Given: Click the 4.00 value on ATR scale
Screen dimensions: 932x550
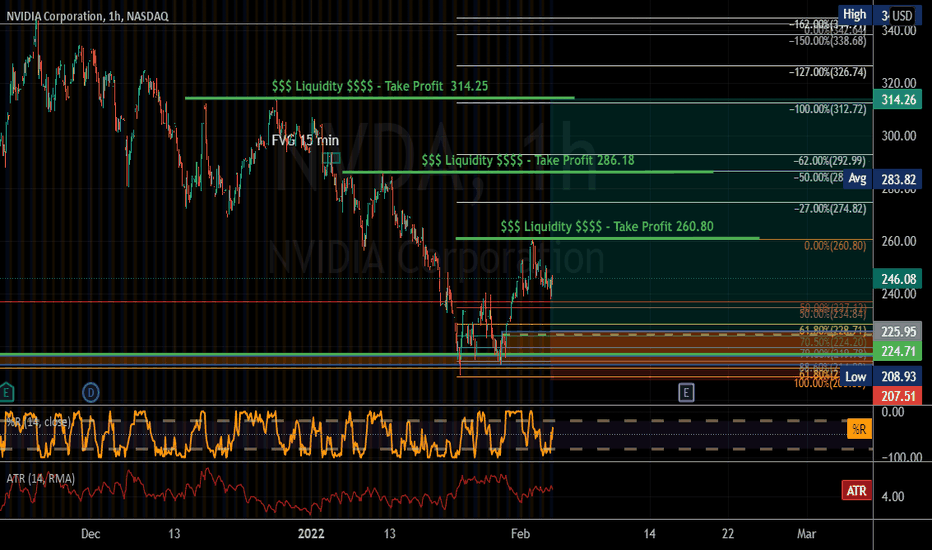Looking at the screenshot, I should [893, 496].
